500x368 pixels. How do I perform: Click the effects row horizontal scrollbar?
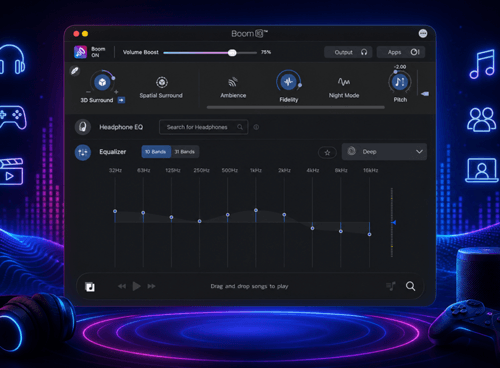[295, 107]
